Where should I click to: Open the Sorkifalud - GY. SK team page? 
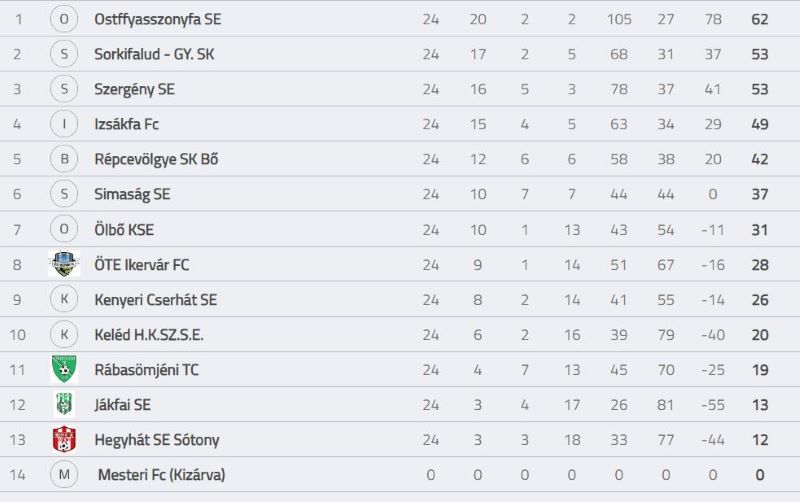154,54
